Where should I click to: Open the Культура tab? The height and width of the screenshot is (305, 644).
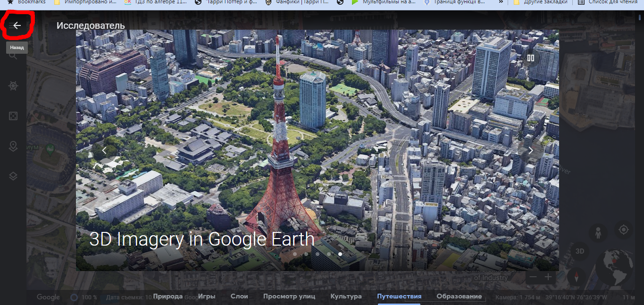tap(346, 297)
